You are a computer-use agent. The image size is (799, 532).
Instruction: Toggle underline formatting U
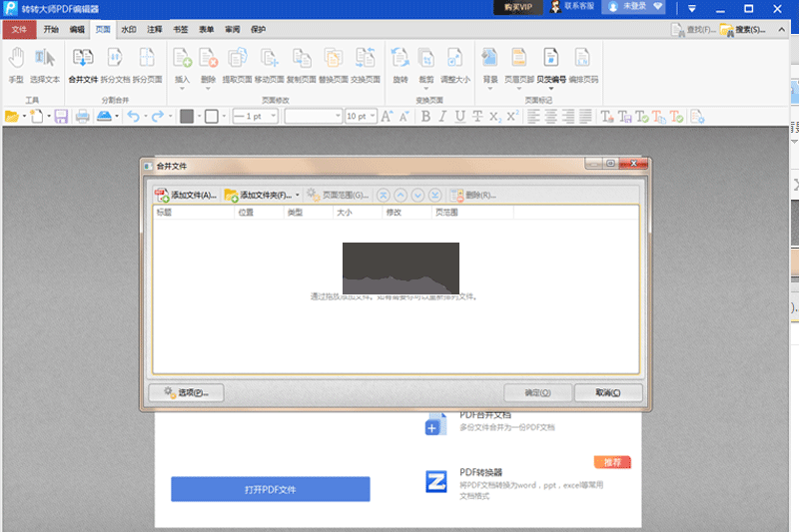point(460,117)
